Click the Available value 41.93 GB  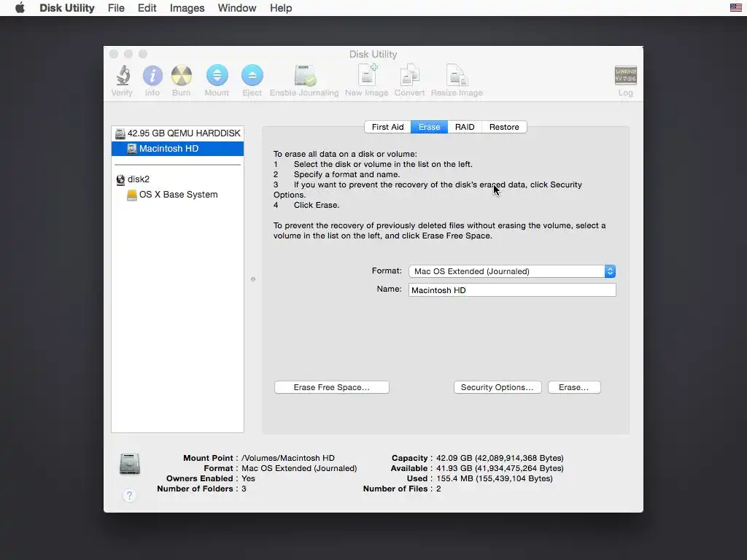click(x=500, y=468)
